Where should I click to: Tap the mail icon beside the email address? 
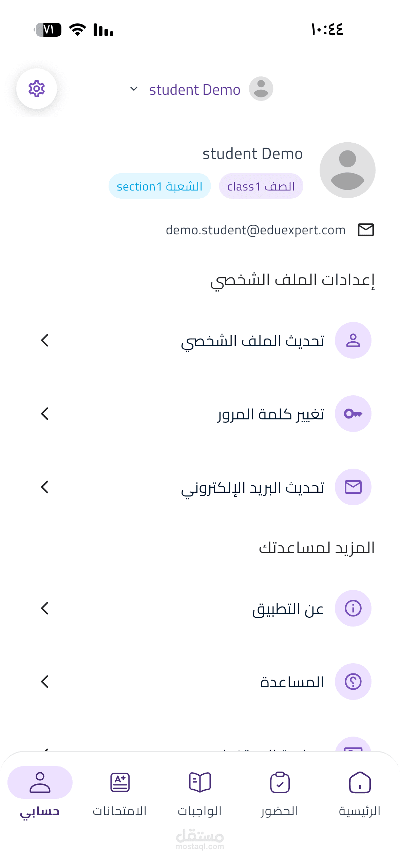tap(366, 230)
